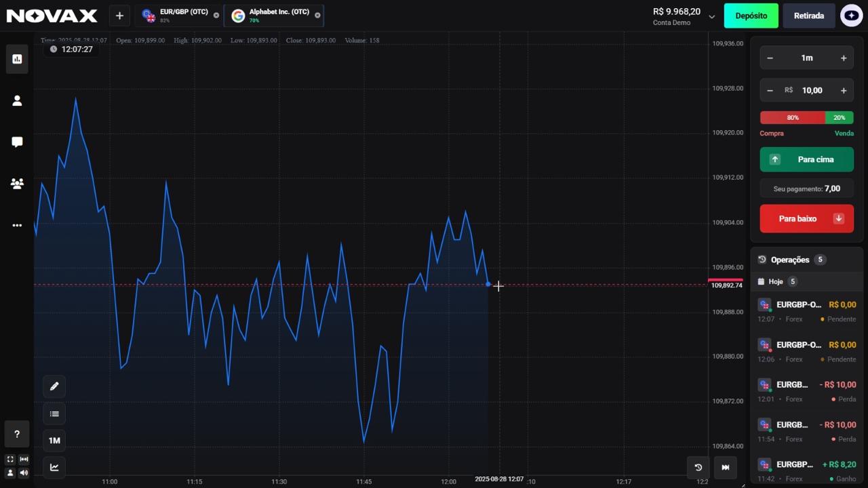Open the more options ellipsis icon in sidebar

[x=17, y=225]
